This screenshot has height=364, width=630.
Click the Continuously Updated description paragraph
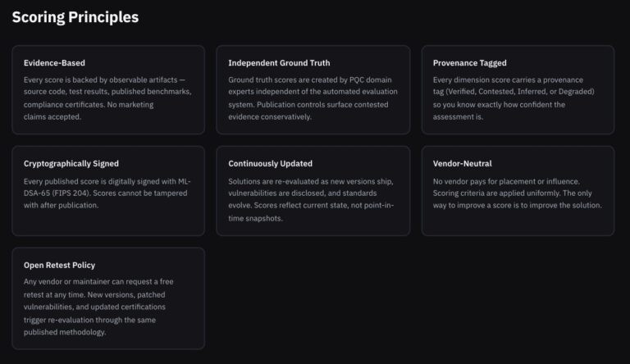click(x=313, y=199)
